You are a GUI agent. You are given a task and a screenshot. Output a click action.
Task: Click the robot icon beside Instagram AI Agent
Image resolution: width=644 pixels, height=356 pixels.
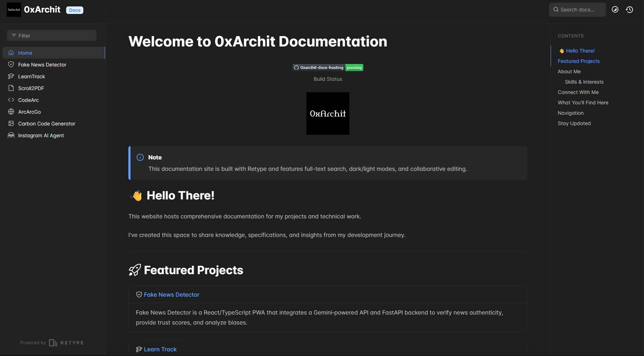11,135
